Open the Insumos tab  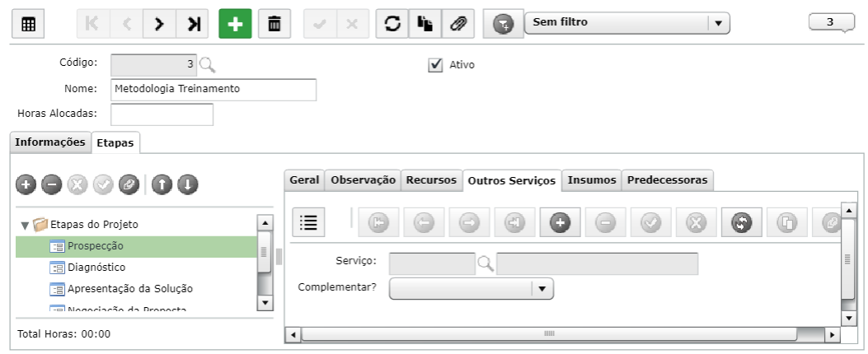click(592, 179)
